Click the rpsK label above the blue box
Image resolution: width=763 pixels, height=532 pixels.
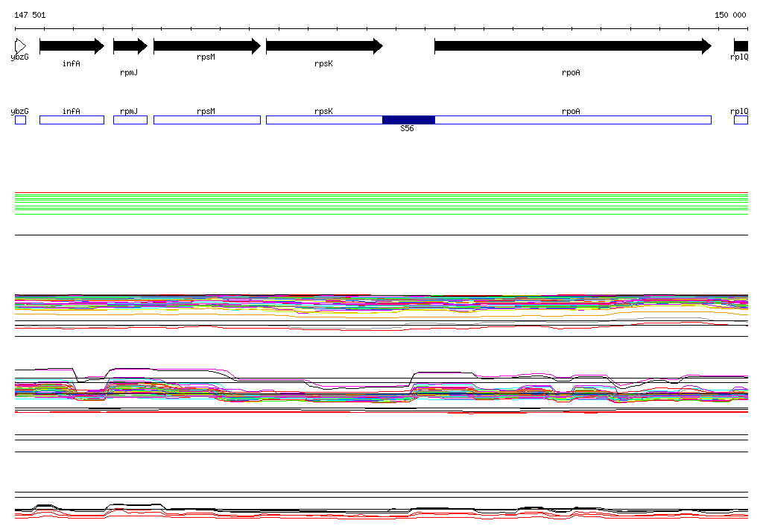323,111
